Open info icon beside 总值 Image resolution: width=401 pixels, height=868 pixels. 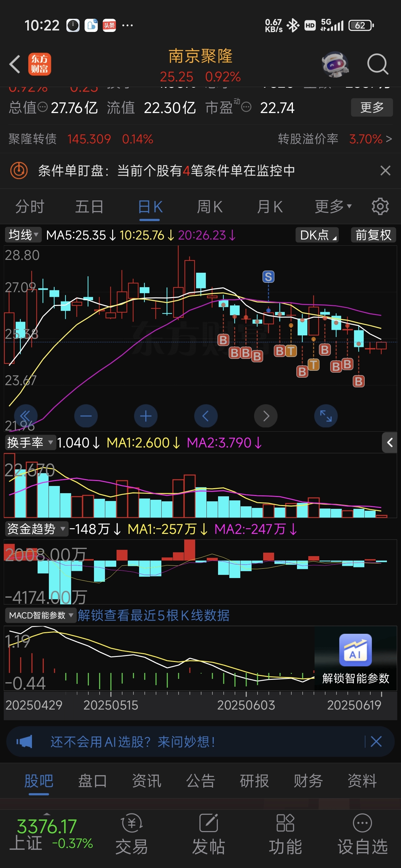[x=43, y=107]
